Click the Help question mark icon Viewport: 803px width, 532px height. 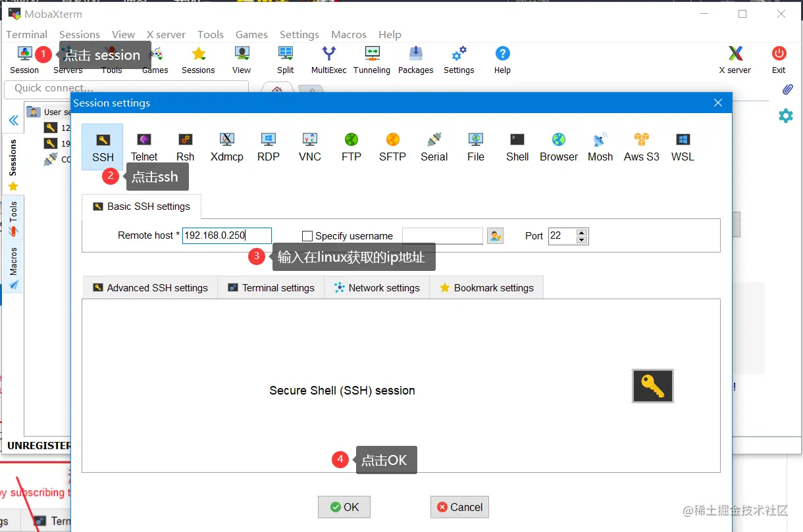502,60
